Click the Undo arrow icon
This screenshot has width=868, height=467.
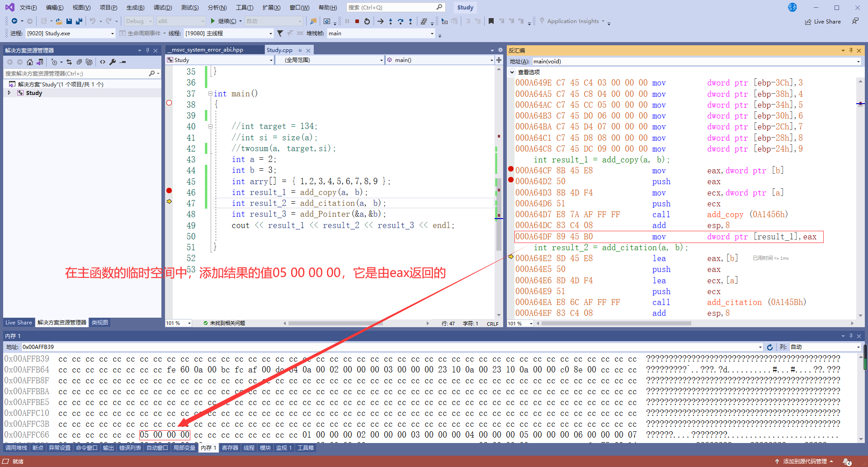coord(92,21)
